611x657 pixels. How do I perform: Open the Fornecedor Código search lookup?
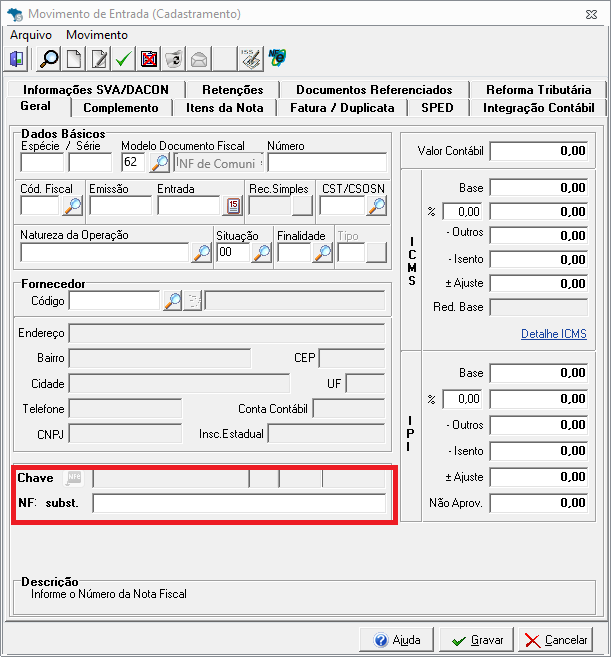[172, 301]
